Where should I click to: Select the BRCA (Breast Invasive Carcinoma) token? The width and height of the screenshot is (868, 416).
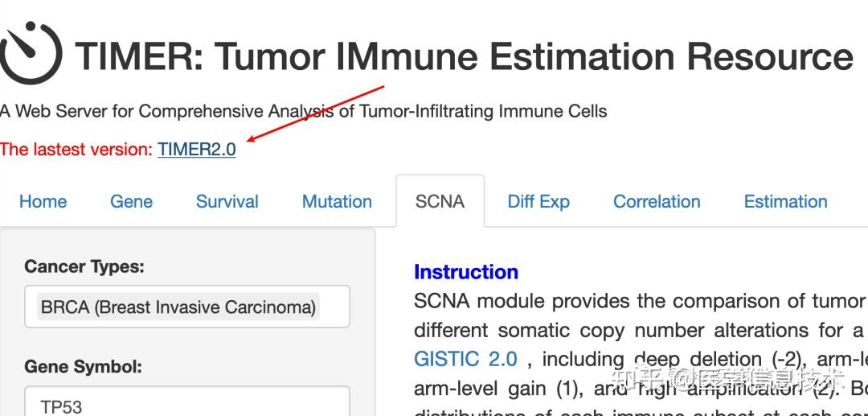click(x=178, y=307)
